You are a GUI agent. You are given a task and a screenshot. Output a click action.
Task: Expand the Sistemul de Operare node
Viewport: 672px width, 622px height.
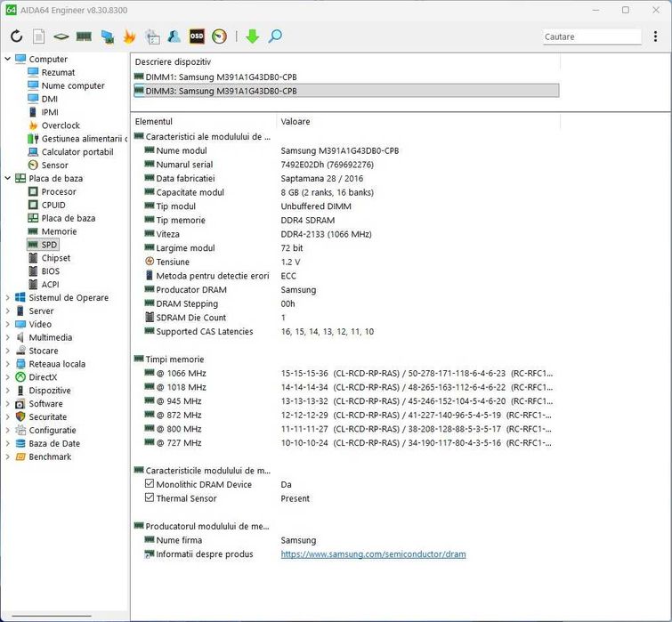pos(7,297)
